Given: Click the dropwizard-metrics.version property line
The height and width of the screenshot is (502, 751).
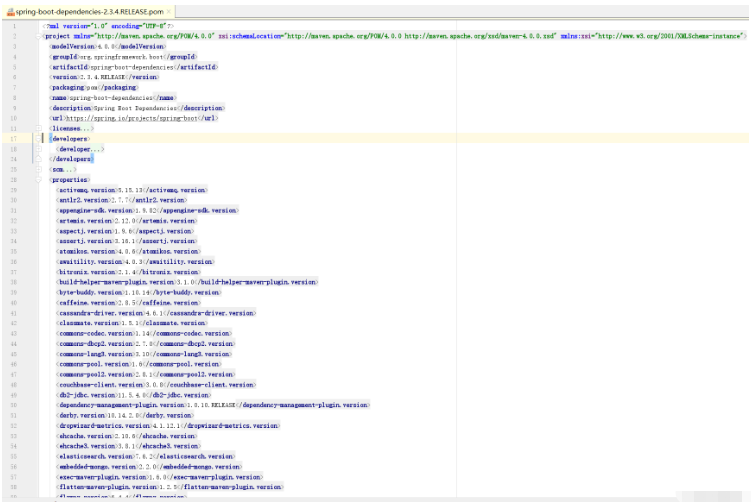Looking at the screenshot, I should point(168,426).
